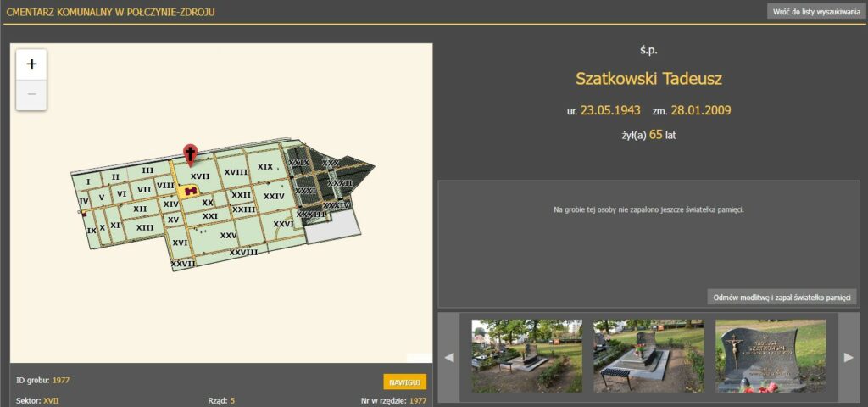Click Wróć do listy wyszukiwania button
Screen dimensions: 868x407
(x=815, y=12)
